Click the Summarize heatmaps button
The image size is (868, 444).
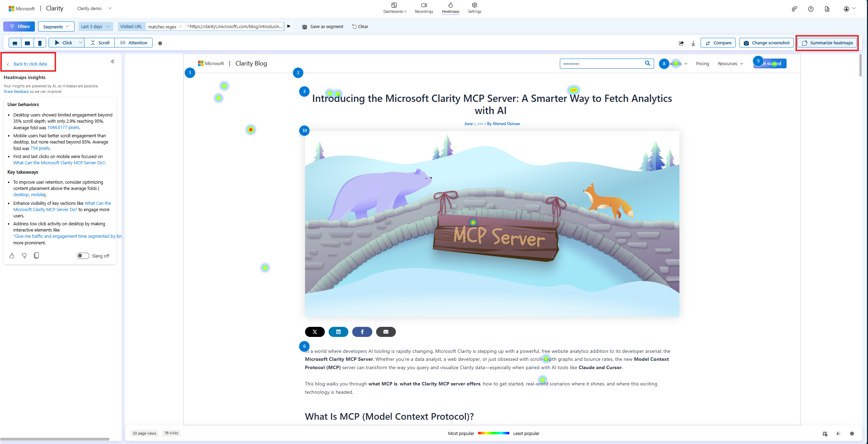(827, 43)
